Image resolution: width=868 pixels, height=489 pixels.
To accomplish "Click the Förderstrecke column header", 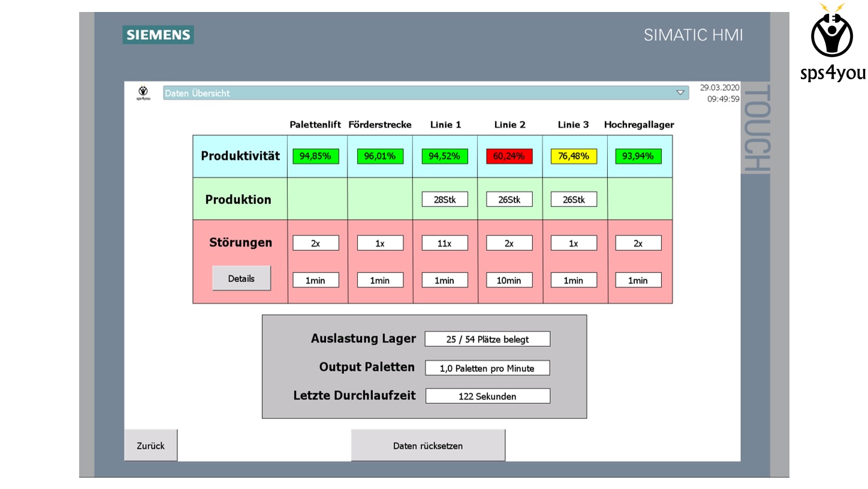I will pyautogui.click(x=380, y=125).
